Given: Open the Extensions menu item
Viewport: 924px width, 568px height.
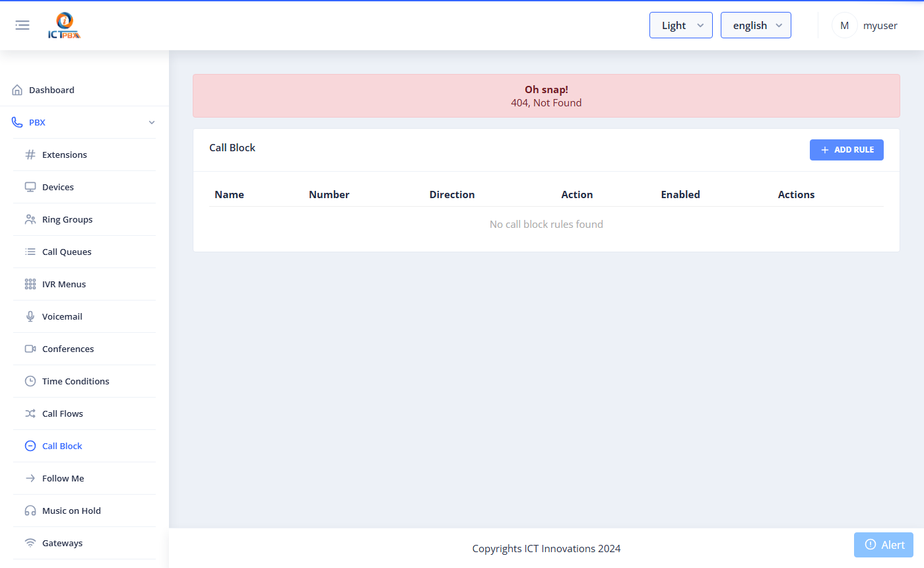Looking at the screenshot, I should 84,155.
